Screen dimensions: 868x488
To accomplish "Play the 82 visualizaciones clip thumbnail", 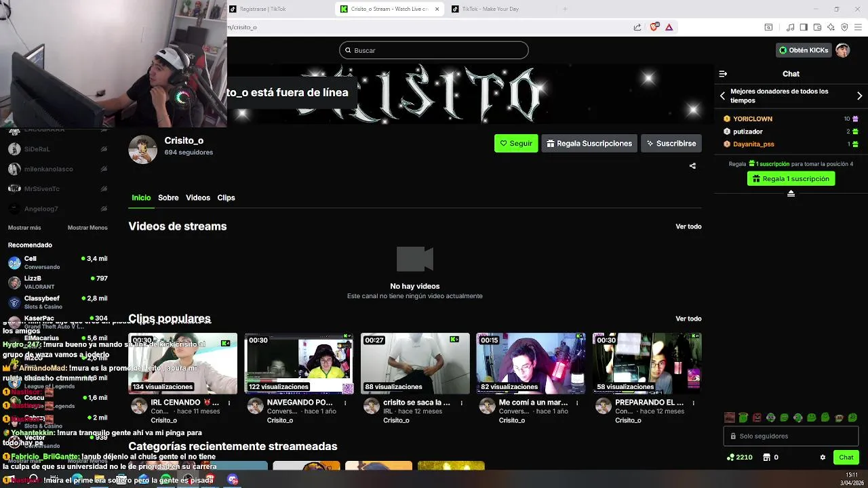I will pos(531,363).
